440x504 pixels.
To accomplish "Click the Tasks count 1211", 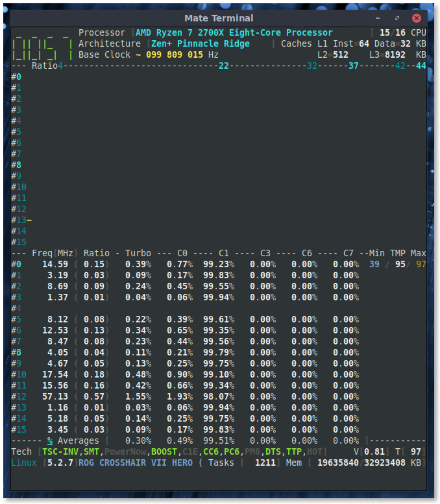I will pos(265,463).
